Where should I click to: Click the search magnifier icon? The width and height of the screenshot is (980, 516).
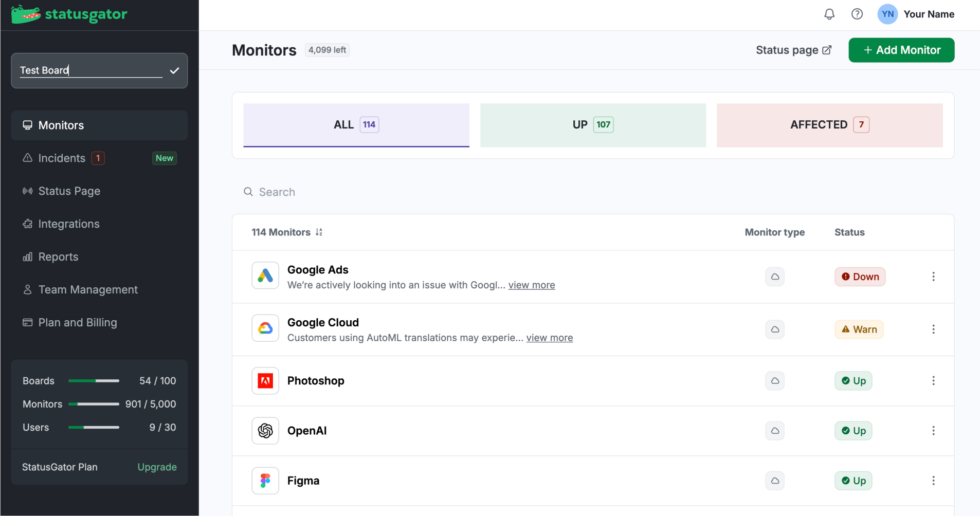click(248, 192)
